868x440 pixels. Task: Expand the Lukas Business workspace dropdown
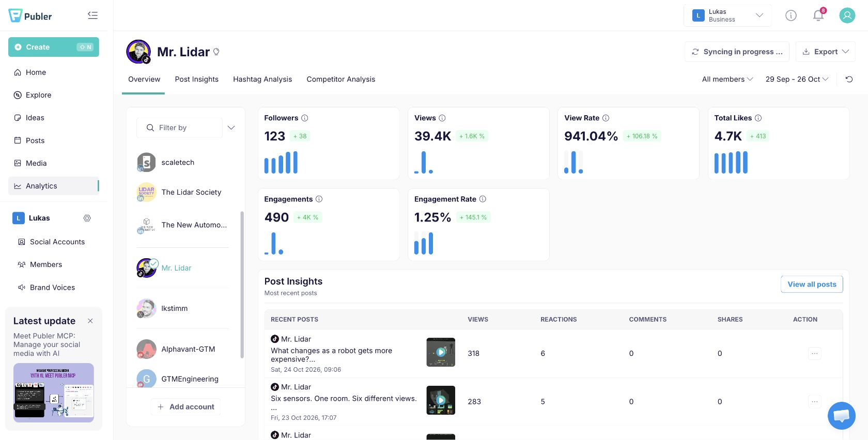click(727, 15)
